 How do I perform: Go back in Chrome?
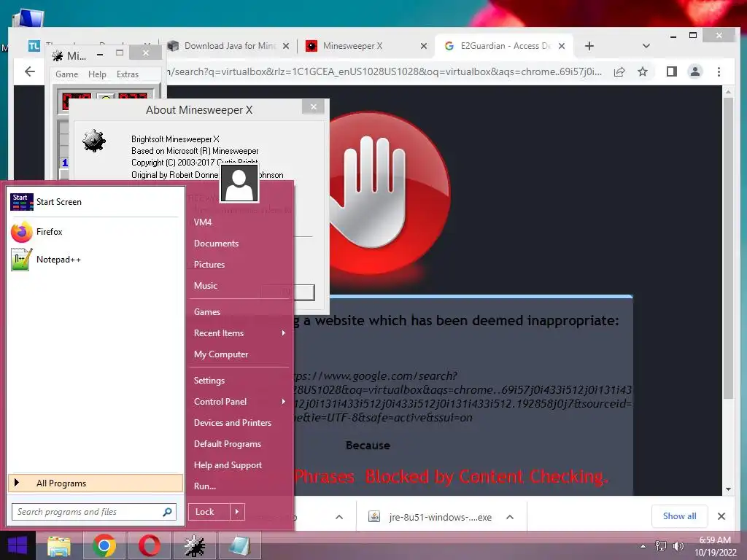29,71
